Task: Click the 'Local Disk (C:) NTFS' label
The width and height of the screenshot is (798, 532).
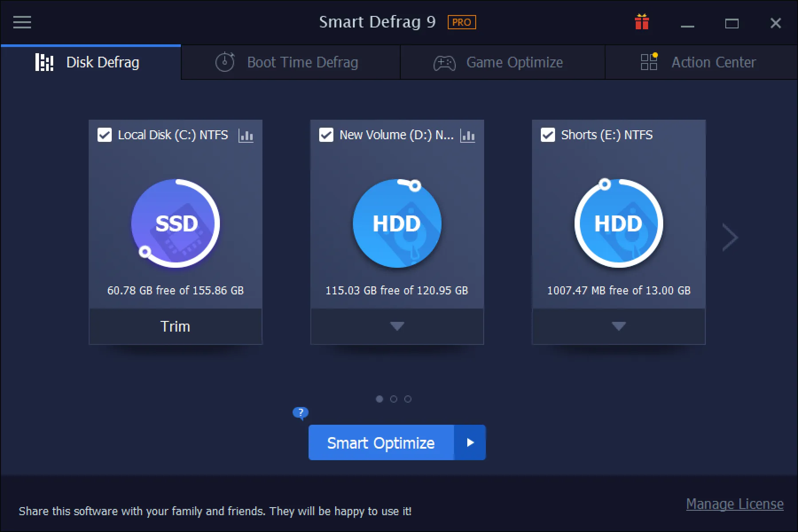Action: coord(173,135)
